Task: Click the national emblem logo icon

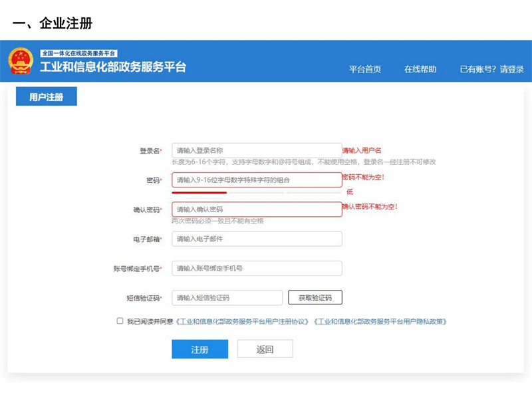Action: tap(21, 61)
